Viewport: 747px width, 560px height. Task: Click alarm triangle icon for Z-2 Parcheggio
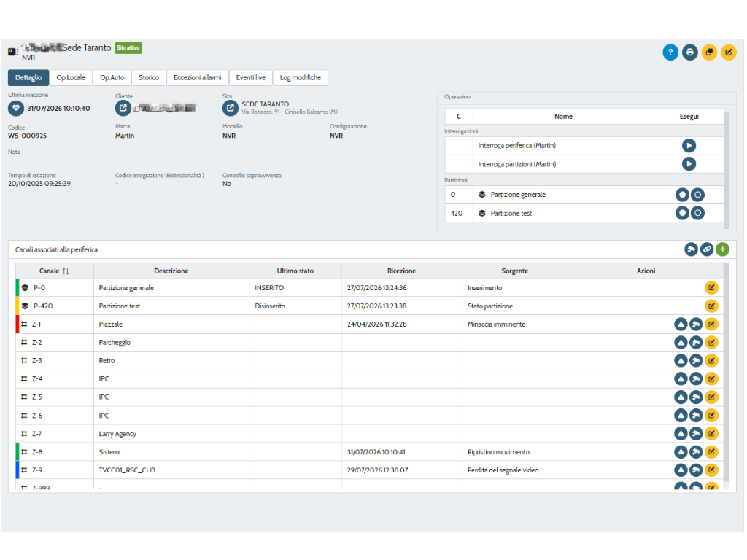681,343
